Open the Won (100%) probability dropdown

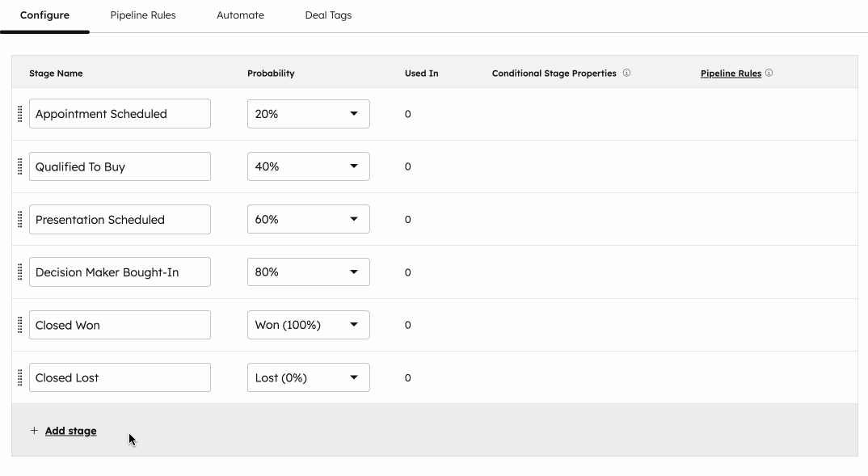coord(308,324)
